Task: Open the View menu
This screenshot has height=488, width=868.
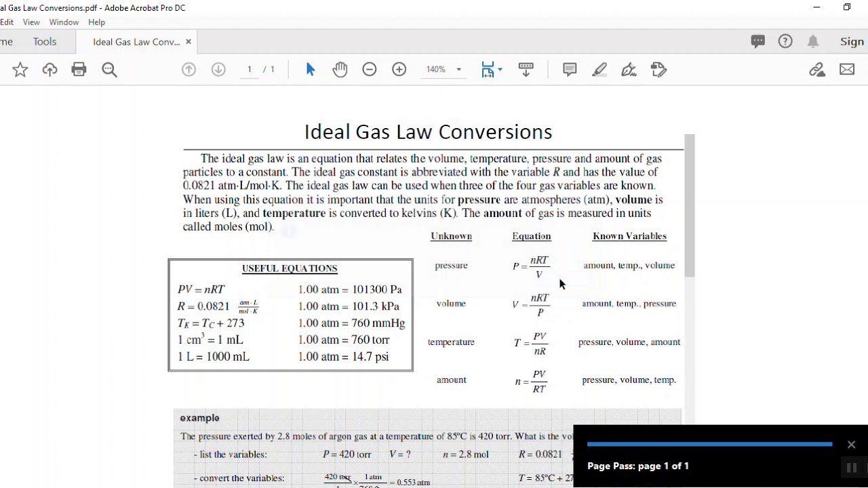Action: click(31, 22)
